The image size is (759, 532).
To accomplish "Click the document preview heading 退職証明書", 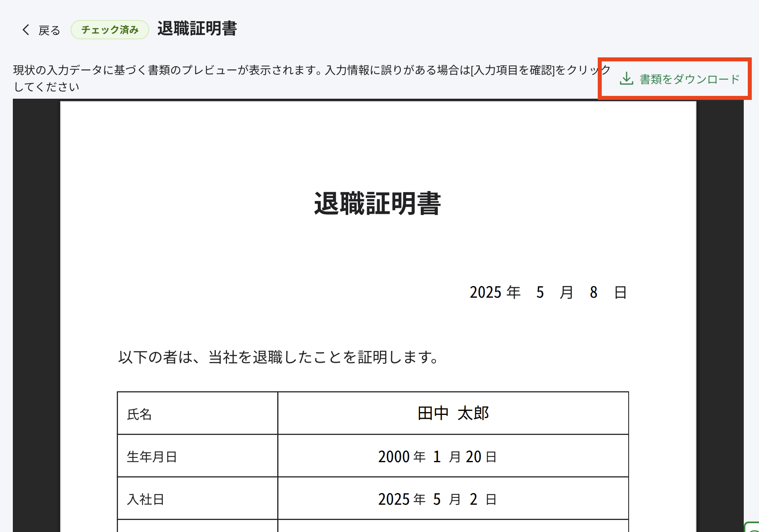I will point(377,203).
